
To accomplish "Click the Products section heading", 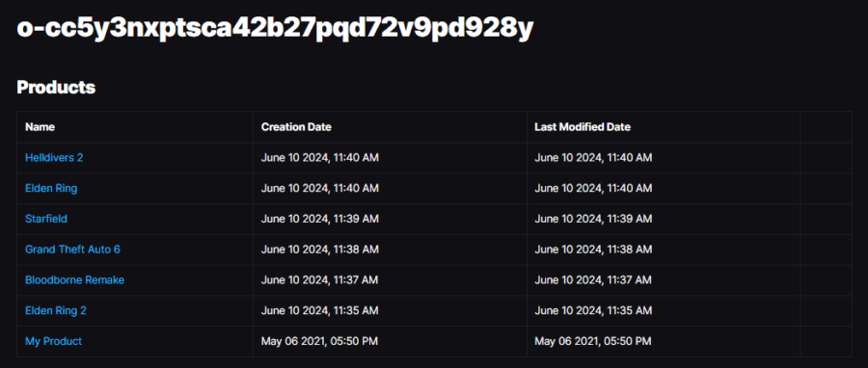I will (x=56, y=88).
